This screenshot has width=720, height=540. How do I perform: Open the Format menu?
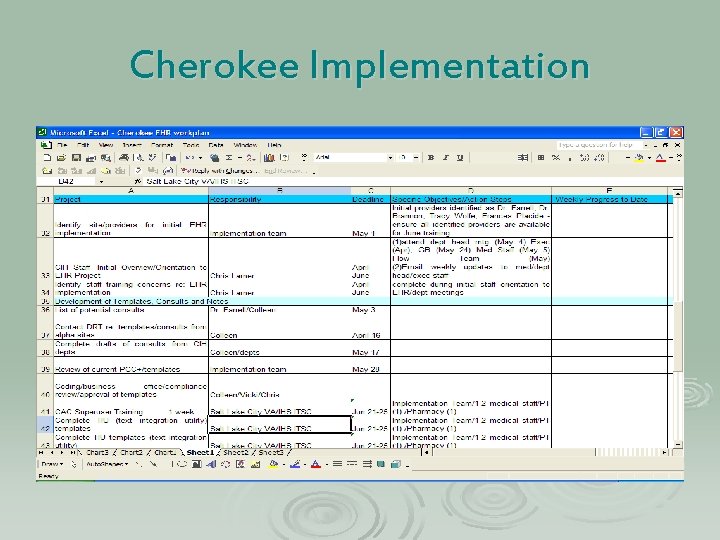(x=162, y=145)
